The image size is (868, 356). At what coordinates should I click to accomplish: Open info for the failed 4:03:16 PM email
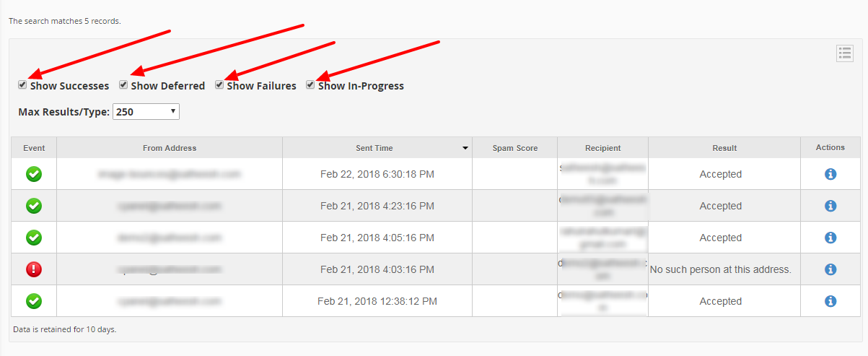point(830,269)
